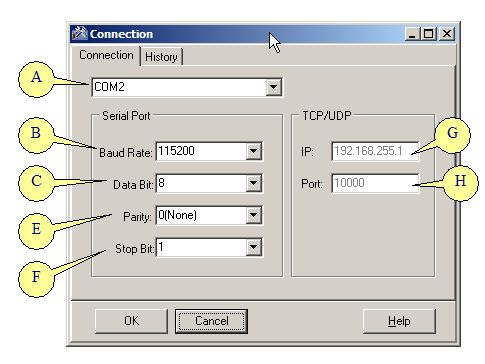Viewport: 485px width, 364px height.
Task: Click the Cancel button
Action: [x=211, y=321]
